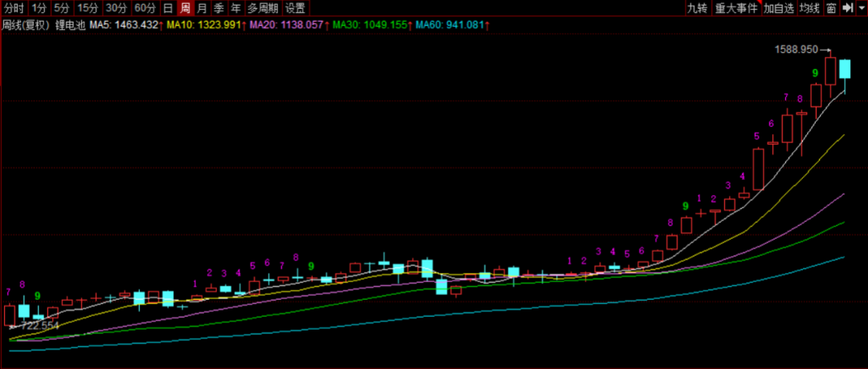This screenshot has width=868, height=369.
Task: Click the MA60: 941.081 value
Action: [452, 25]
